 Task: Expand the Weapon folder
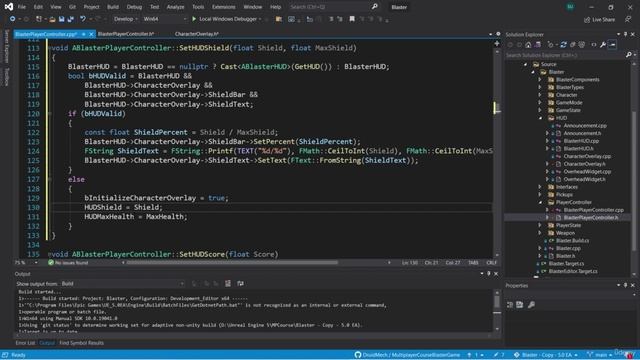pyautogui.click(x=540, y=233)
